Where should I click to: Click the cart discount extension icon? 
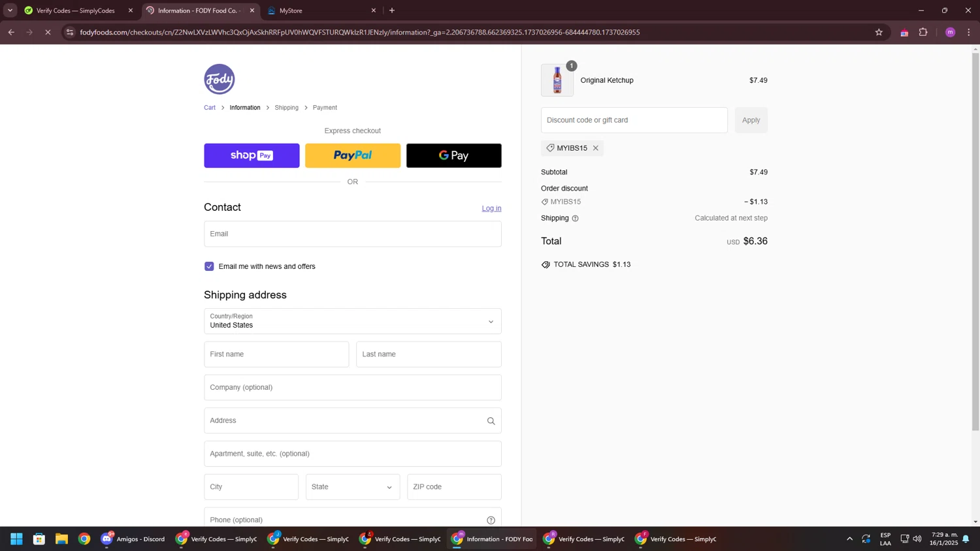point(904,32)
